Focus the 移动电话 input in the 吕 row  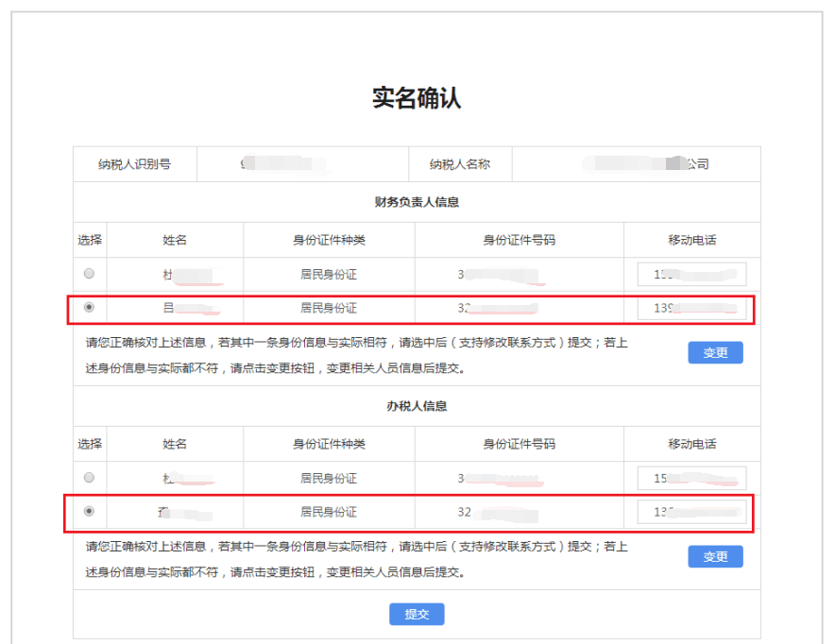691,308
